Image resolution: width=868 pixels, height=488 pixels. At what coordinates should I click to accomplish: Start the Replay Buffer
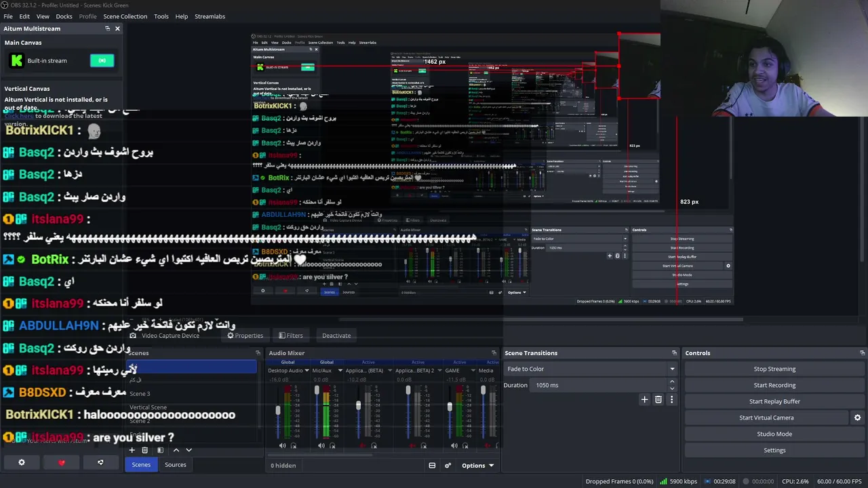pyautogui.click(x=774, y=402)
